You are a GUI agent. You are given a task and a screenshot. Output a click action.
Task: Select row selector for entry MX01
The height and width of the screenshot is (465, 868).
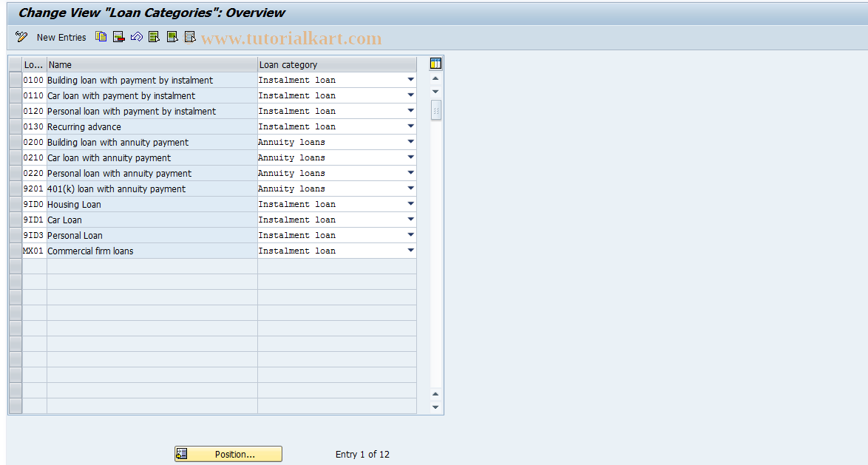16,250
